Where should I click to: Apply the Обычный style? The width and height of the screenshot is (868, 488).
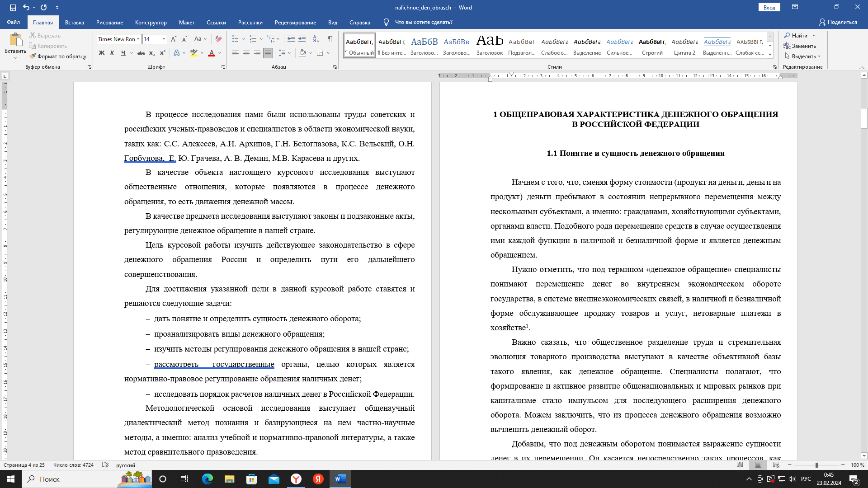[x=359, y=45]
